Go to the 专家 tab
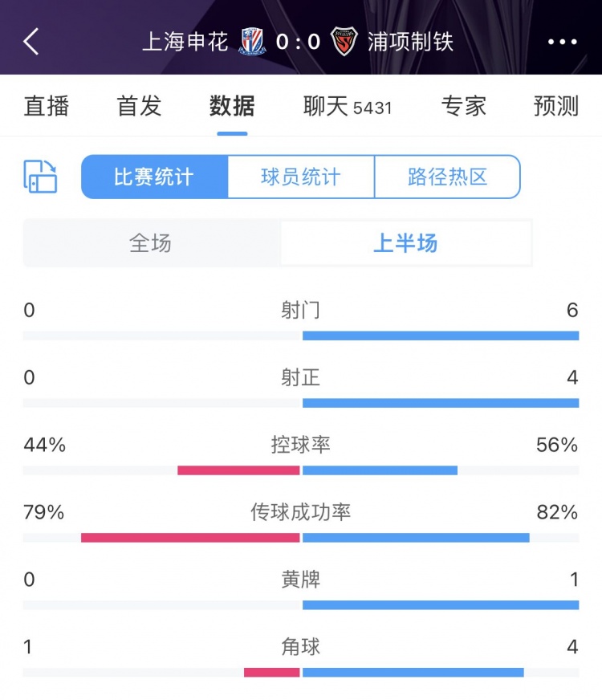Image resolution: width=602 pixels, height=700 pixels. pos(464,106)
